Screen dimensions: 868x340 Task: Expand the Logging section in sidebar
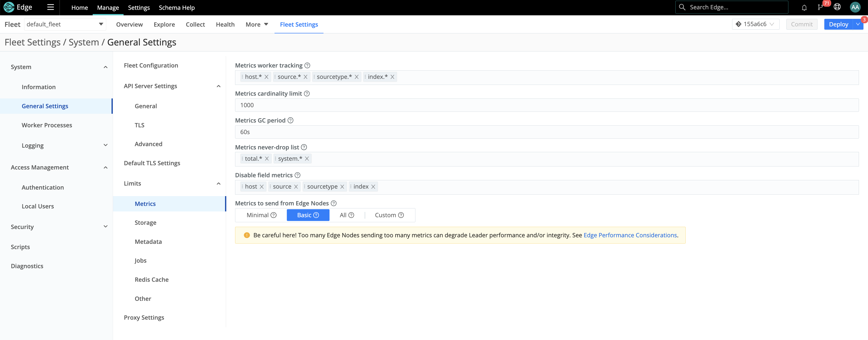(x=105, y=146)
